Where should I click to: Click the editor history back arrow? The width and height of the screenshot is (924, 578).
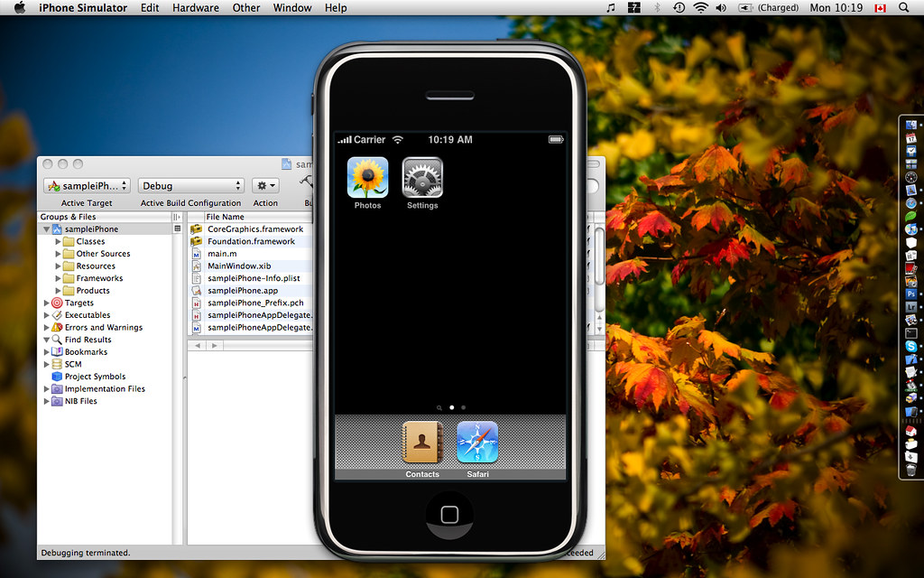point(198,346)
